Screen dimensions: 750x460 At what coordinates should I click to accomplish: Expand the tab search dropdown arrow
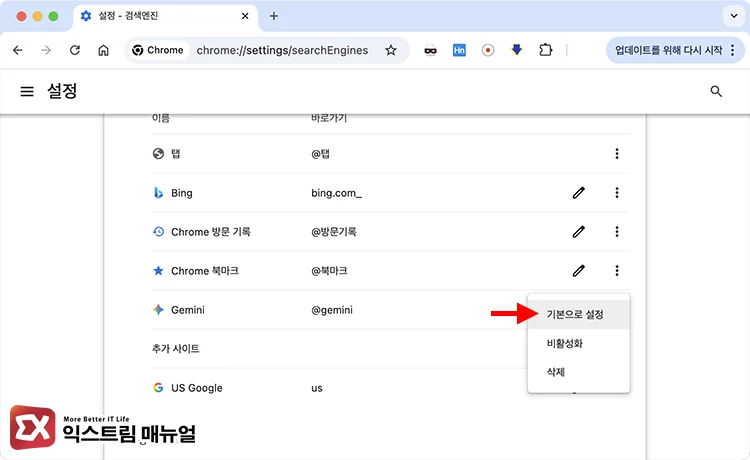pos(734,16)
